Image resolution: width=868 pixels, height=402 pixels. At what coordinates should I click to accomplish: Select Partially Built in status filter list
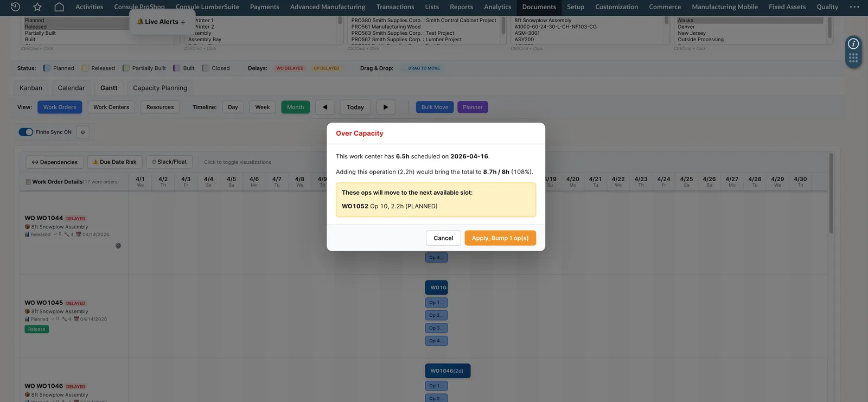tap(40, 33)
